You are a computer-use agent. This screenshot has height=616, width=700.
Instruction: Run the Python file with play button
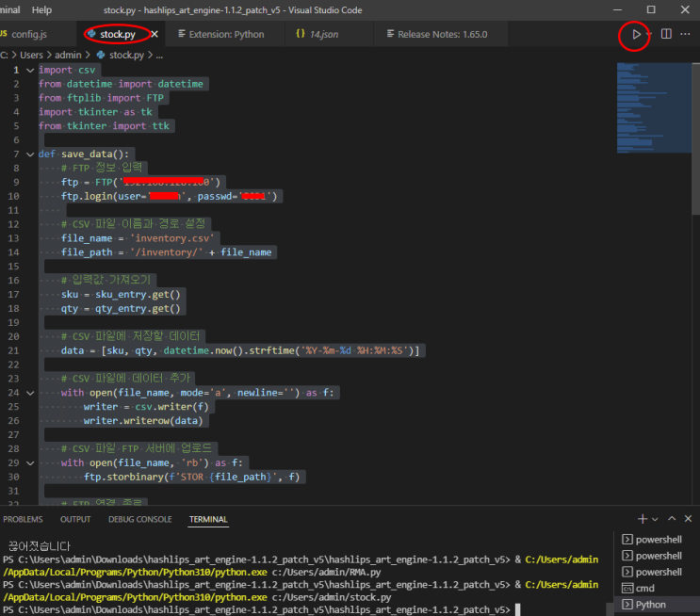(x=636, y=34)
